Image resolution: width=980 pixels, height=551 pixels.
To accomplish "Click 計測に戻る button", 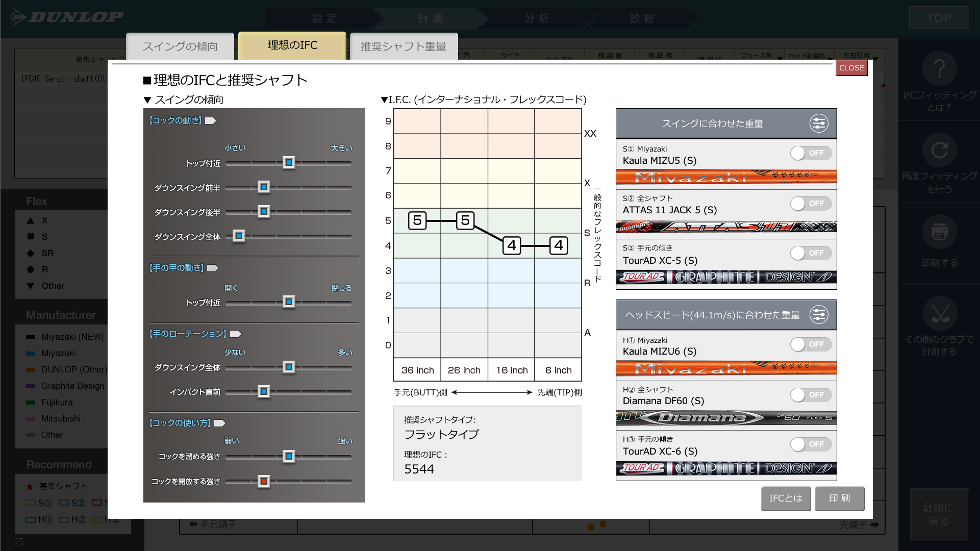I will (x=939, y=515).
